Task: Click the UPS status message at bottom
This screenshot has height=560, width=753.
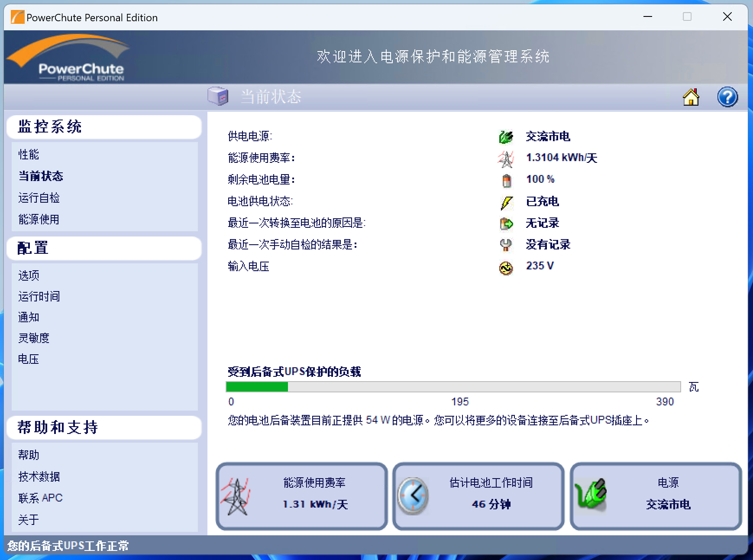Action: click(x=68, y=546)
